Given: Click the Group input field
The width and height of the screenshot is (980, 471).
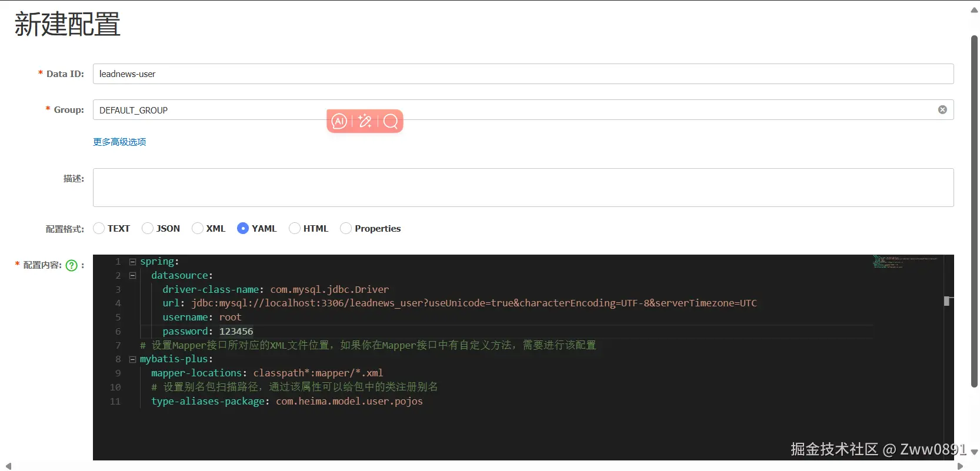Looking at the screenshot, I should point(523,110).
